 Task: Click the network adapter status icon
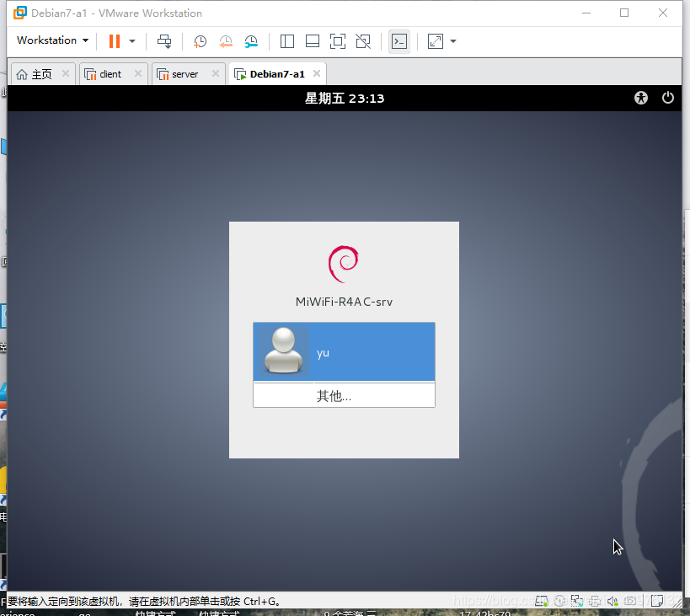coord(577,601)
